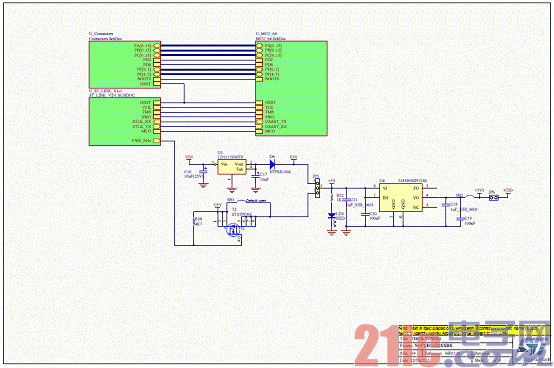Select the LD3985 regulator component U6
The image size is (554, 368).
[x=401, y=198]
